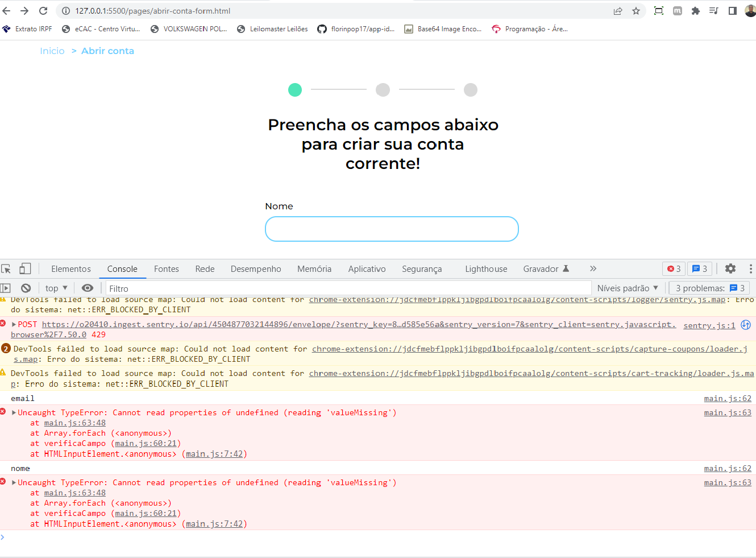Viewport: 756px width, 558px height.
Task: Click the red errors count badge
Action: (x=674, y=269)
